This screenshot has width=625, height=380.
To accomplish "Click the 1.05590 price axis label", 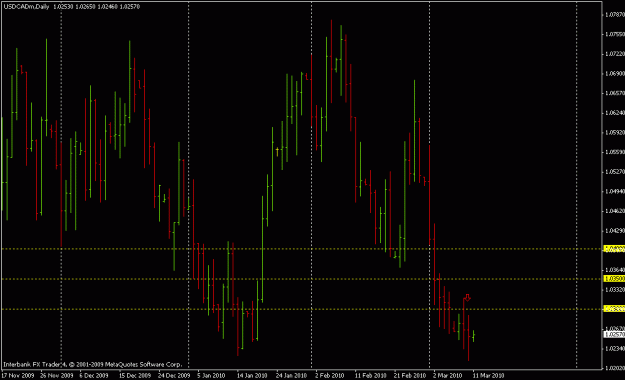I will pos(615,152).
